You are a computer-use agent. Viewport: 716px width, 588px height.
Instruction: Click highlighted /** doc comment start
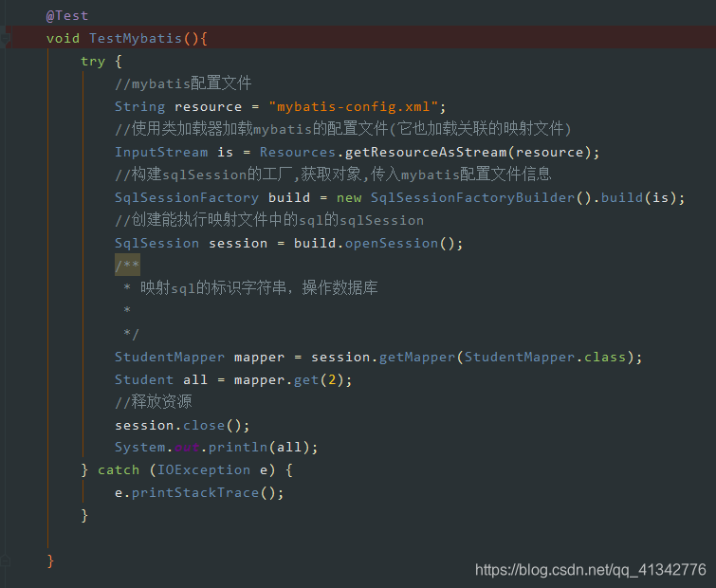tap(127, 266)
